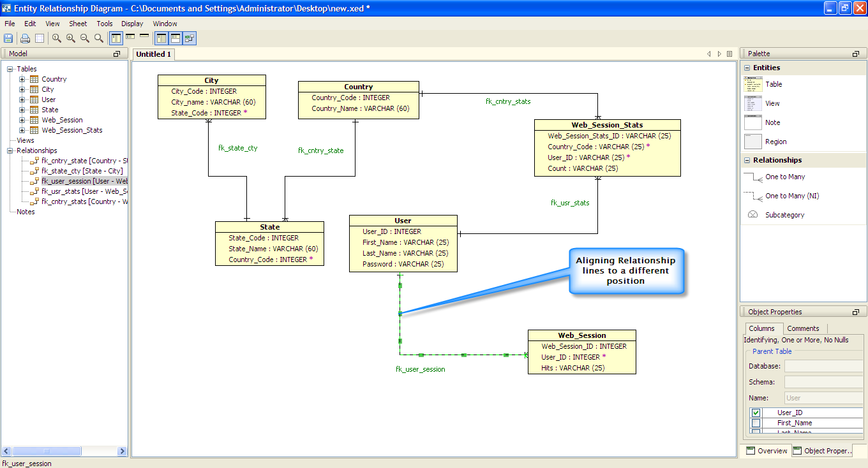Screen dimensions: 868x468
Task: Click the plain magnifier zoom-to-fit icon
Action: point(99,38)
